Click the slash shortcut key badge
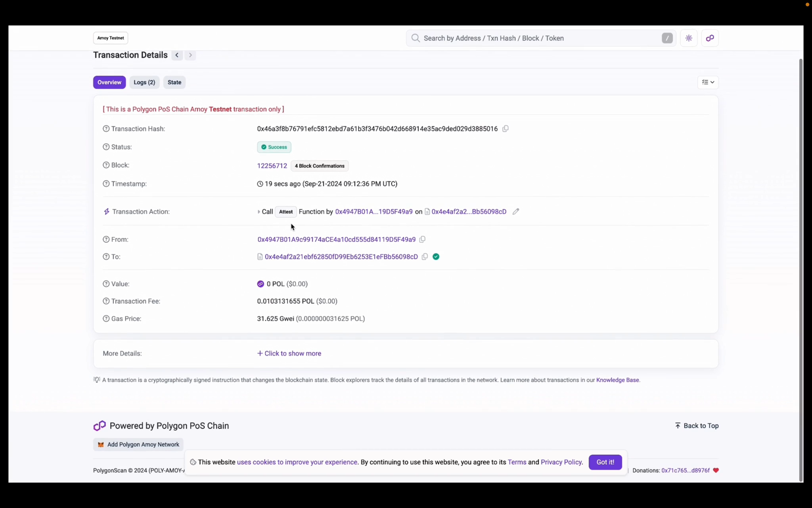This screenshot has width=812, height=508. [x=667, y=38]
